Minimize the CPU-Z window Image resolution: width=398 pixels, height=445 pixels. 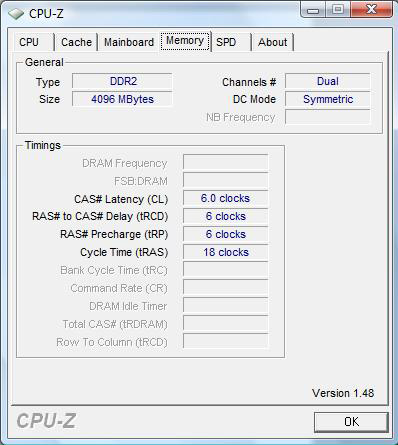pos(313,10)
